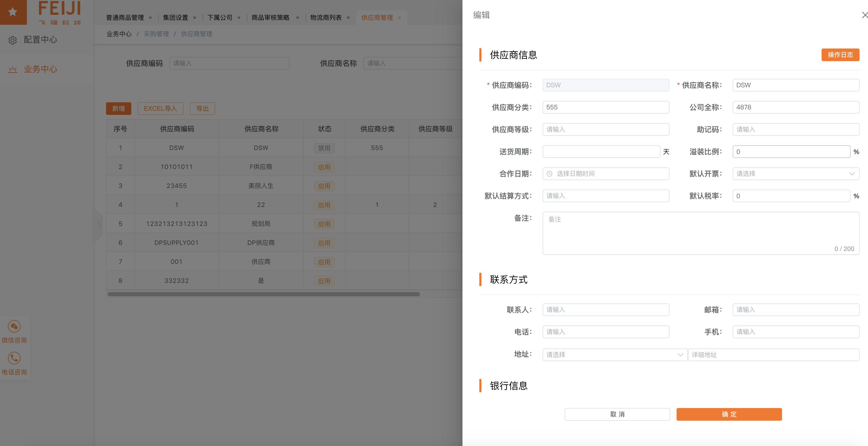Expand the sidebar collapse arrow handle
868x446 pixels.
tap(98, 225)
